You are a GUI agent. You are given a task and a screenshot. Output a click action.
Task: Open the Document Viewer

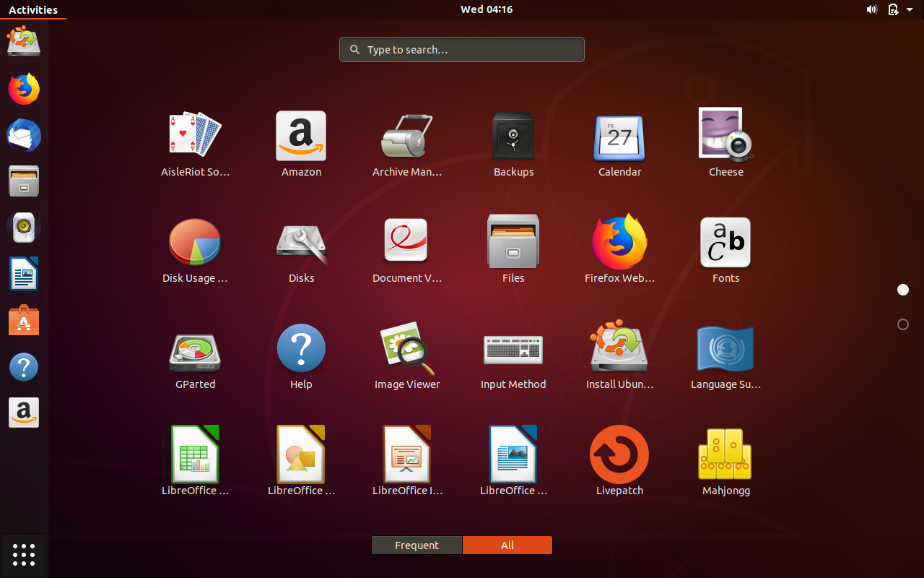406,242
